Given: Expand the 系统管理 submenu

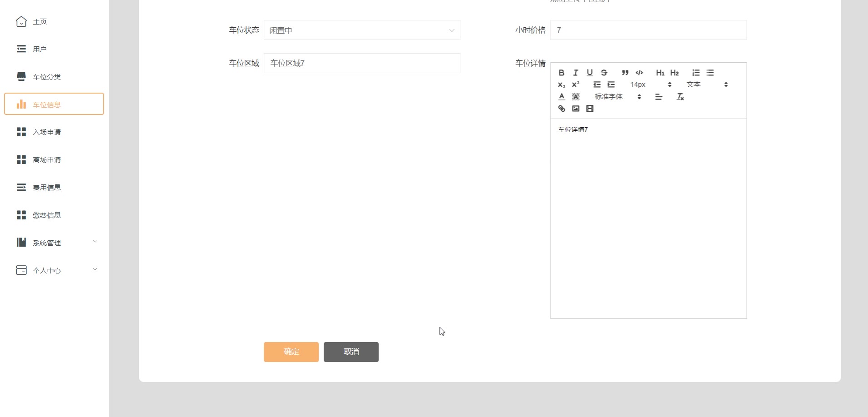Looking at the screenshot, I should [54, 243].
